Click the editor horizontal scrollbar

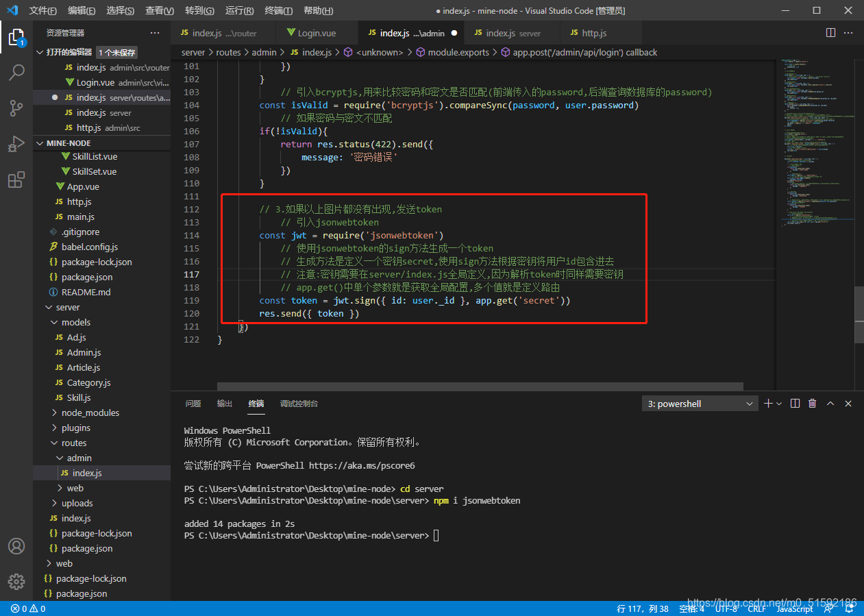[x=480, y=386]
